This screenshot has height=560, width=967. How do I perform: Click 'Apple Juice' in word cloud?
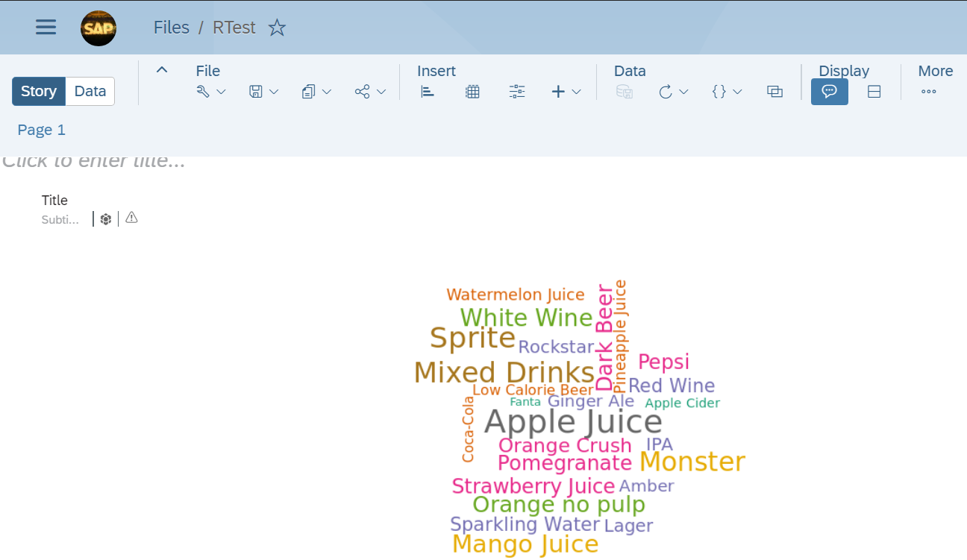click(573, 422)
